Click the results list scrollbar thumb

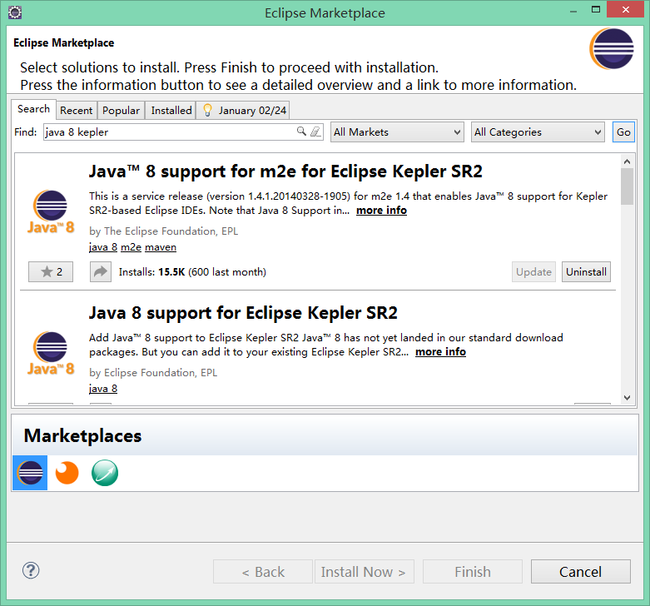tap(627, 187)
